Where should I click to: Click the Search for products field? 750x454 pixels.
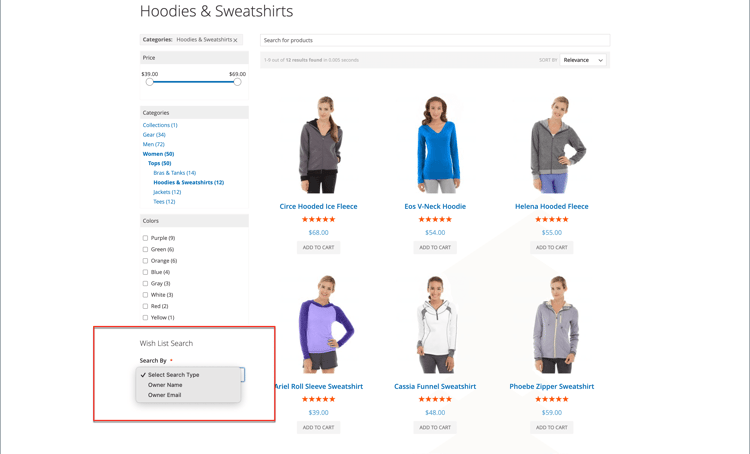pyautogui.click(x=435, y=40)
